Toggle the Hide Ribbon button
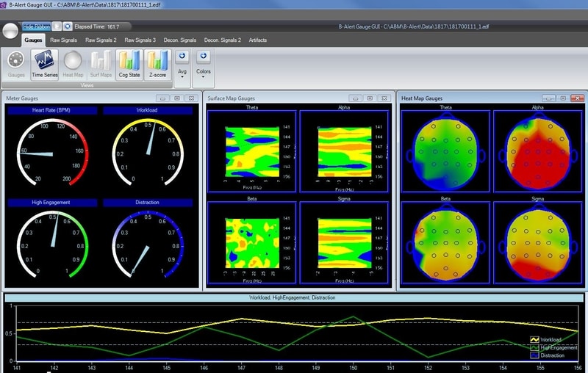588x373 pixels. [x=37, y=26]
